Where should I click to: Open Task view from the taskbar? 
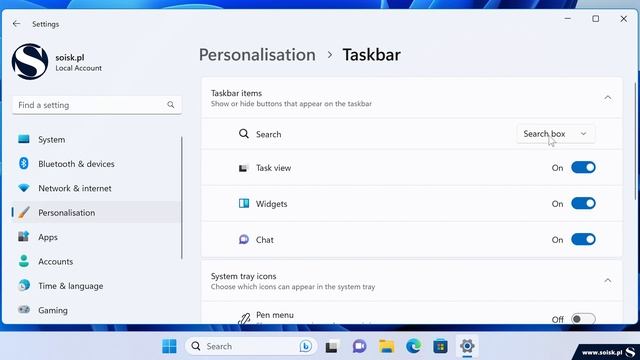tap(331, 346)
